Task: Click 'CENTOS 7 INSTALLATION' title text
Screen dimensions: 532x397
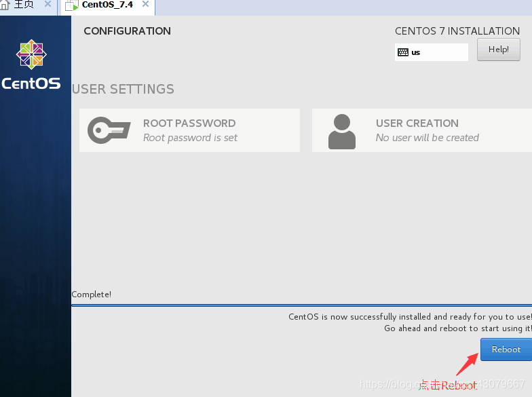Action: 457,31
